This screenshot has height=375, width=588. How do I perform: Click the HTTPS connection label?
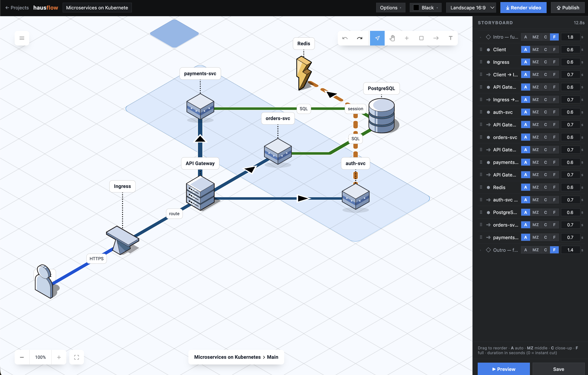[x=97, y=258]
